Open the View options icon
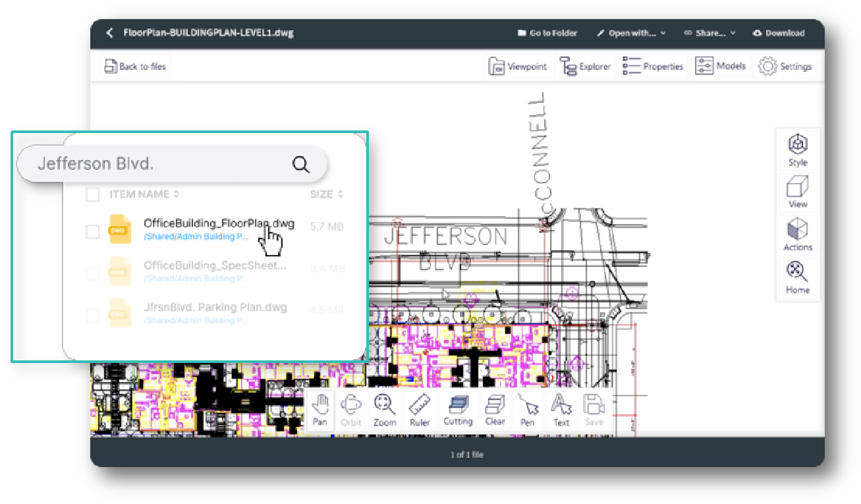 tap(798, 192)
